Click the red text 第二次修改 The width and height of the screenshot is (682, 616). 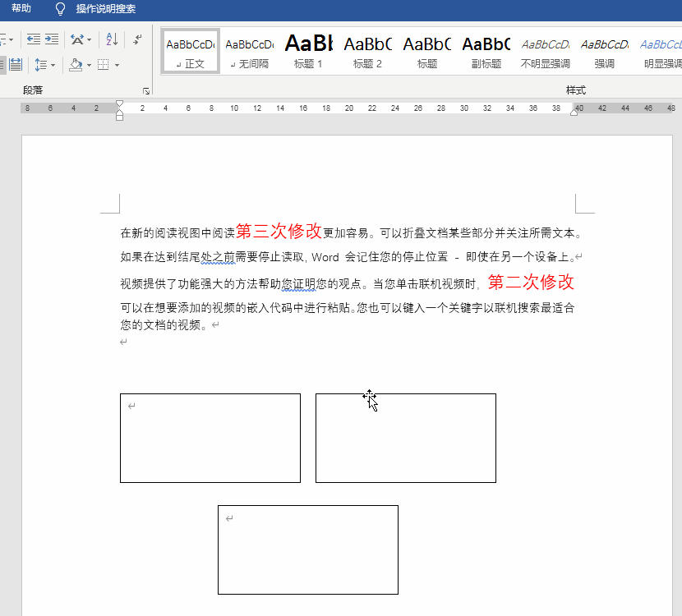[531, 282]
